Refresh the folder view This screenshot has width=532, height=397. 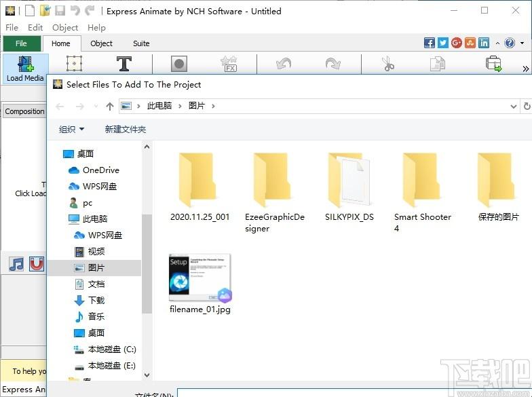527,106
